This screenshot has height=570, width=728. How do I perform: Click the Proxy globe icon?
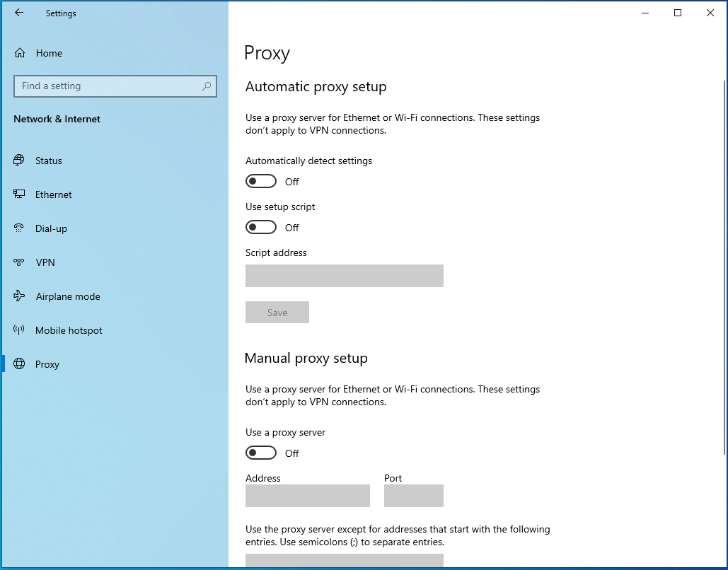click(x=19, y=364)
